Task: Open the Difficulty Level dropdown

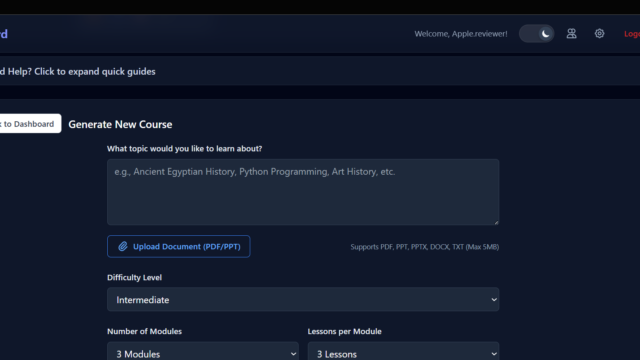Action: coord(303,300)
